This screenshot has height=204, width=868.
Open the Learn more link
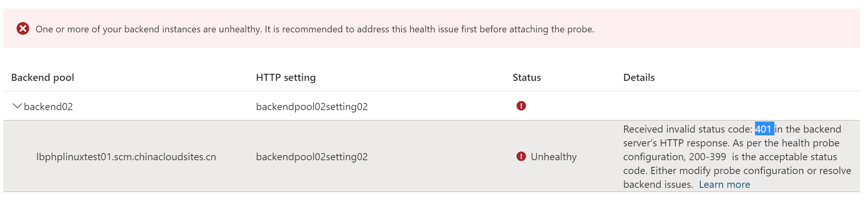click(724, 184)
